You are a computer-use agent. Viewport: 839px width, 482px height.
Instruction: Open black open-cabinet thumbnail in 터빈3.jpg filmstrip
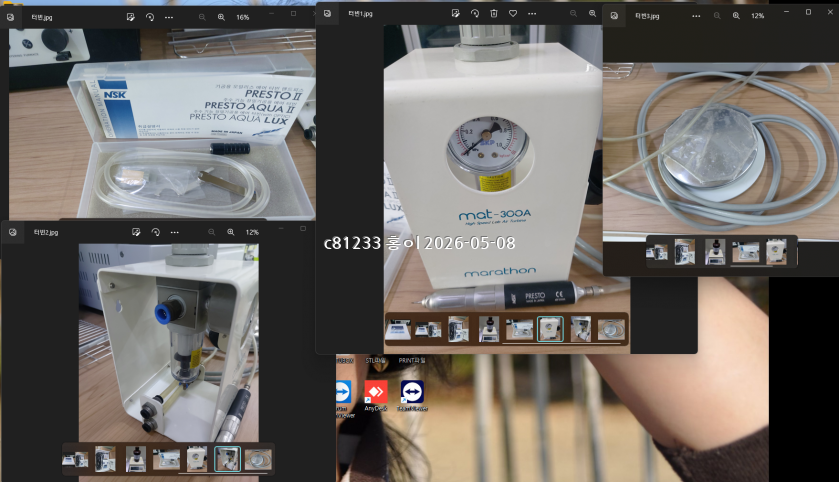click(x=684, y=252)
